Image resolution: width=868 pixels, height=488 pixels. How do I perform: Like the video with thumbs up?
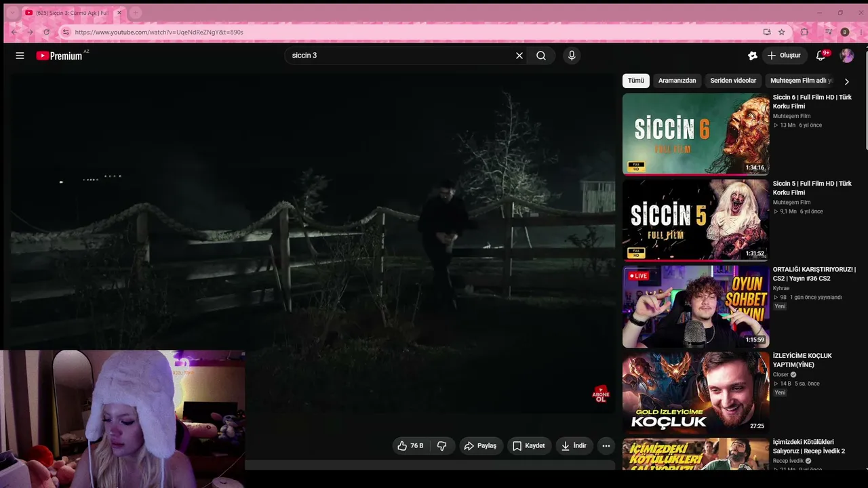411,446
